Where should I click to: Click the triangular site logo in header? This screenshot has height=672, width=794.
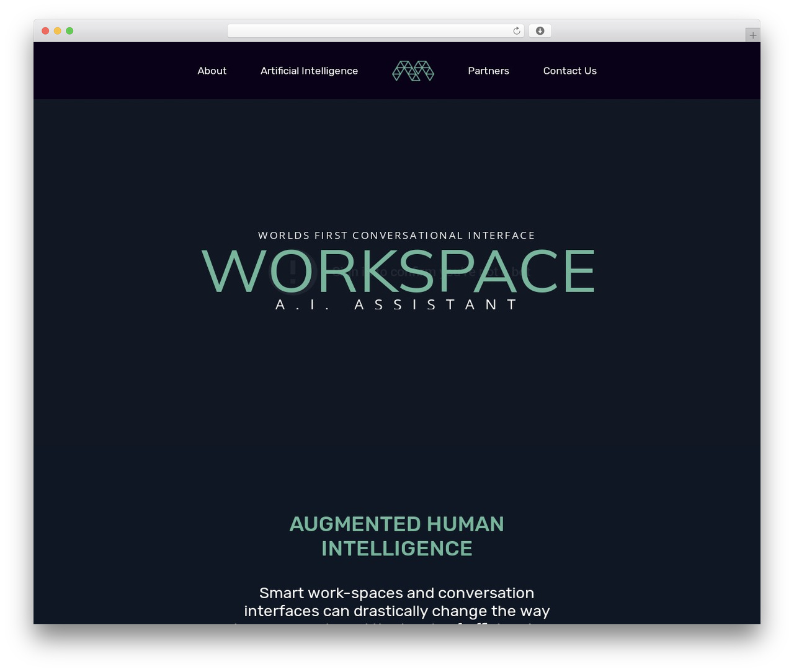[x=413, y=71]
